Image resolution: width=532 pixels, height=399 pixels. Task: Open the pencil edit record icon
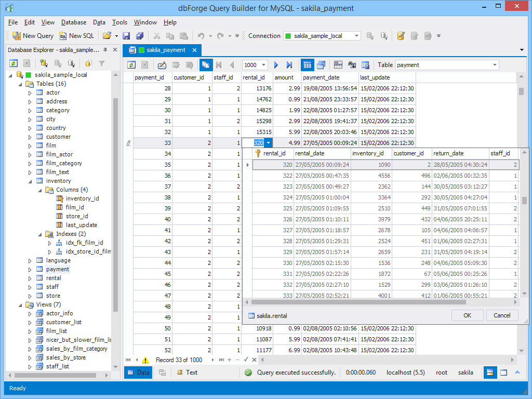click(163, 64)
